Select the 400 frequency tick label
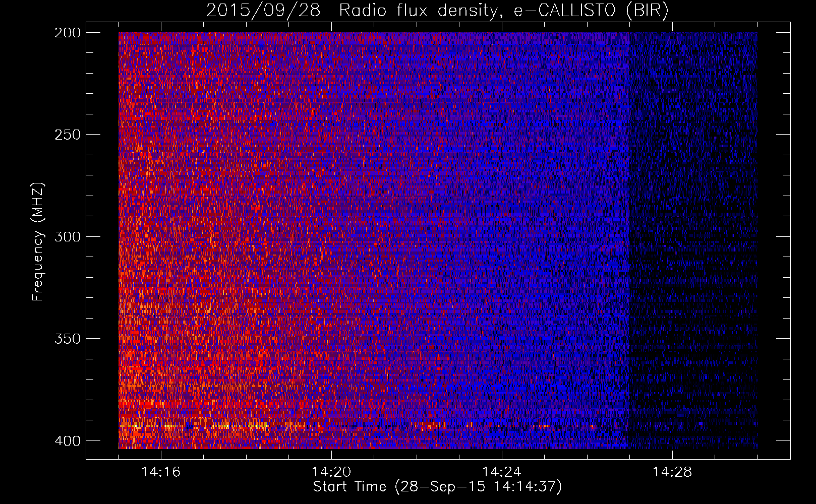This screenshot has height=504, width=816. (67, 440)
